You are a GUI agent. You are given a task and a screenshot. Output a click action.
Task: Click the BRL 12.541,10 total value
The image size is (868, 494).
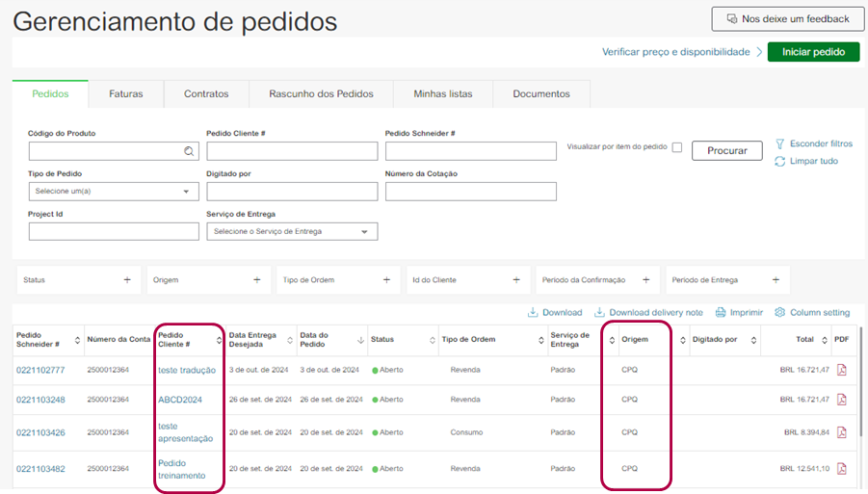click(804, 469)
